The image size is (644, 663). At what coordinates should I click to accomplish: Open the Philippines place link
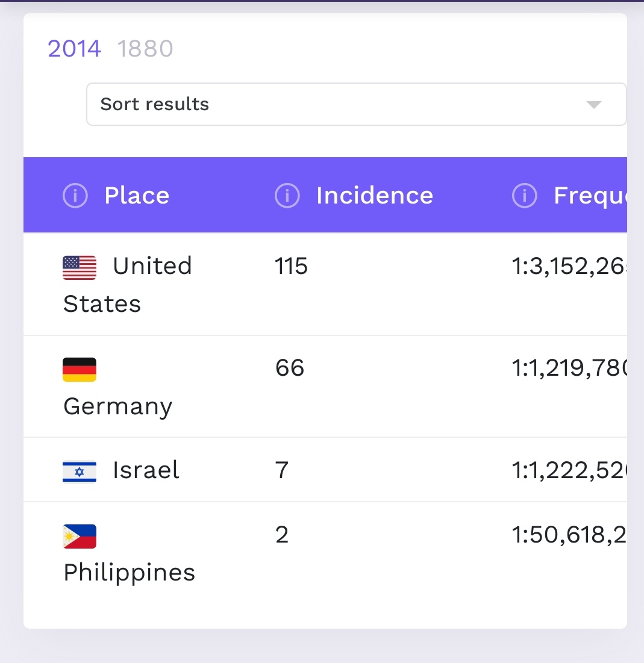click(130, 573)
